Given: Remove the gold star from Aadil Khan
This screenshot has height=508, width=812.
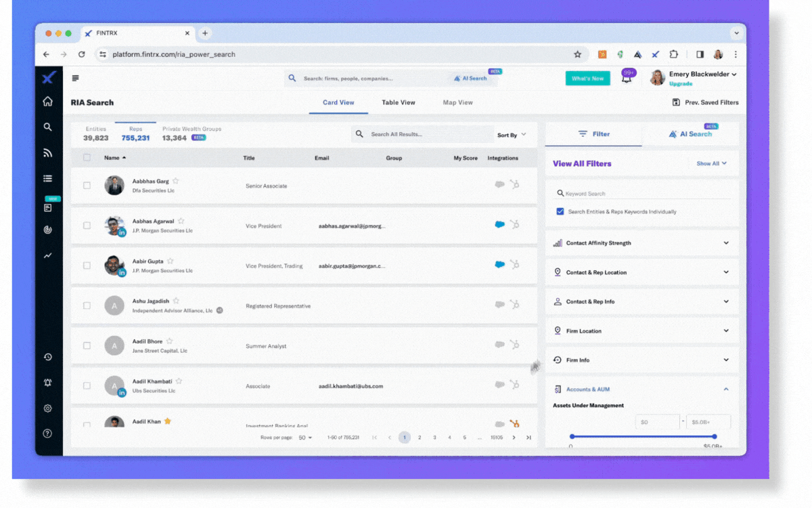Looking at the screenshot, I should 168,421.
